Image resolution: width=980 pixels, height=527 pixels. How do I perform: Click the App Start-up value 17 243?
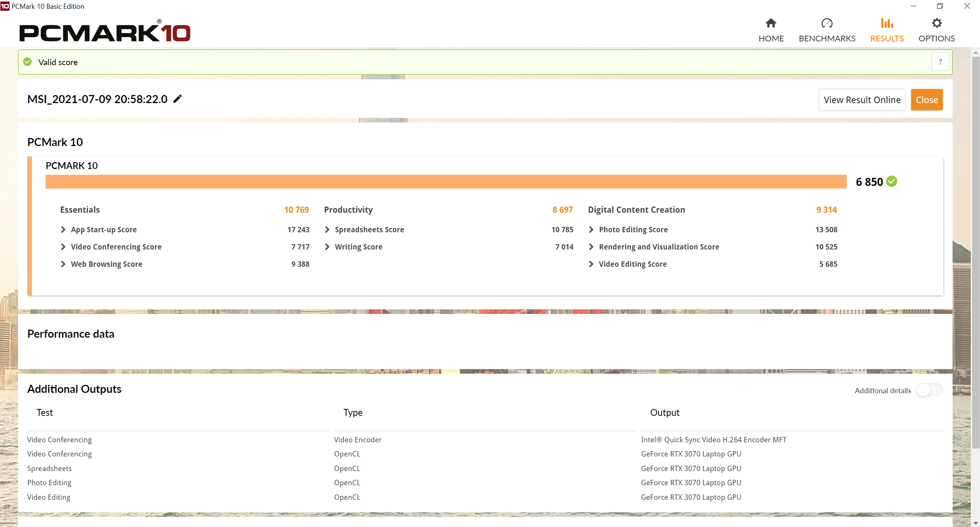click(298, 230)
